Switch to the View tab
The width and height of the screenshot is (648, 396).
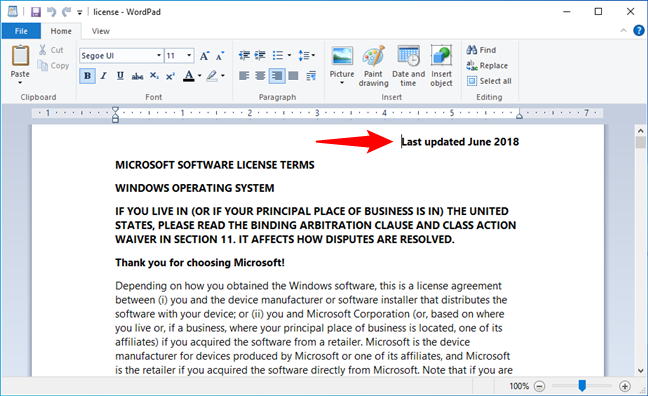100,31
